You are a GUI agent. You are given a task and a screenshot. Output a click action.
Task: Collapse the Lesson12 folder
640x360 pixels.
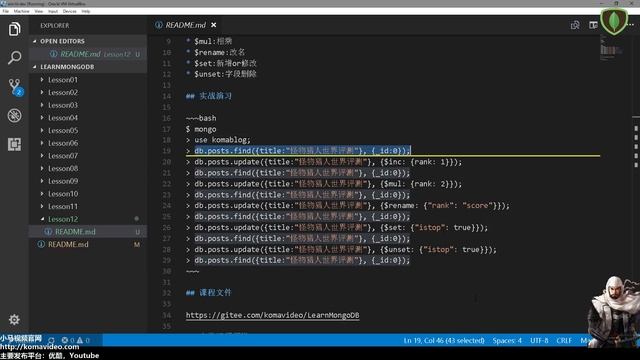coord(62,219)
